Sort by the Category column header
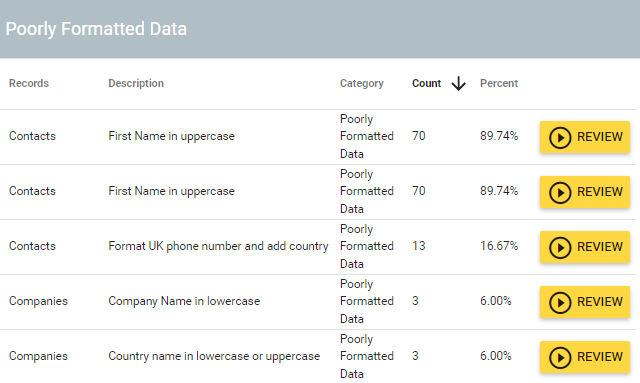 pyautogui.click(x=362, y=83)
